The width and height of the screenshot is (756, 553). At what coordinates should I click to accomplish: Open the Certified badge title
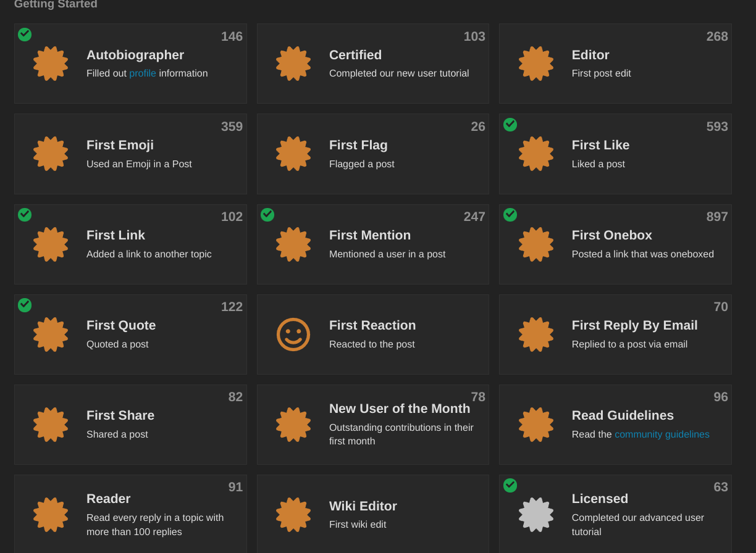coord(355,55)
